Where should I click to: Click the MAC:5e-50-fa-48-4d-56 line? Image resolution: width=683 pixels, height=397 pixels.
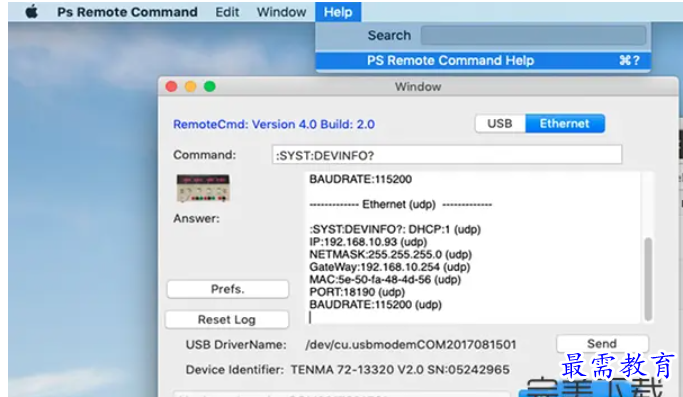coord(385,279)
